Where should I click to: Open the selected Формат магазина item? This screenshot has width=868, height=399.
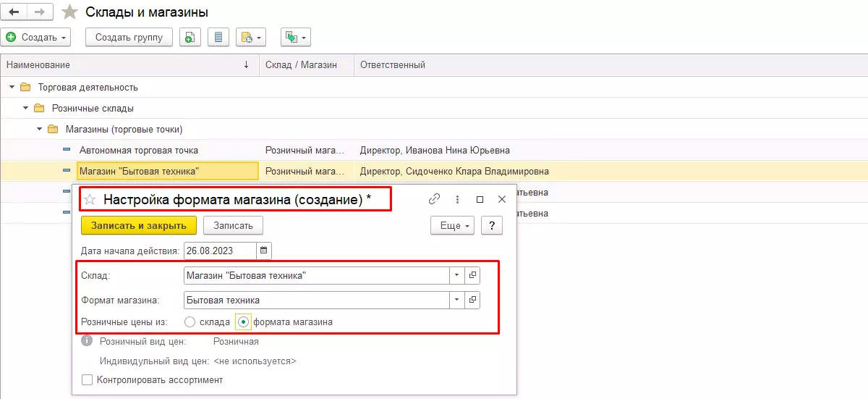tap(472, 300)
